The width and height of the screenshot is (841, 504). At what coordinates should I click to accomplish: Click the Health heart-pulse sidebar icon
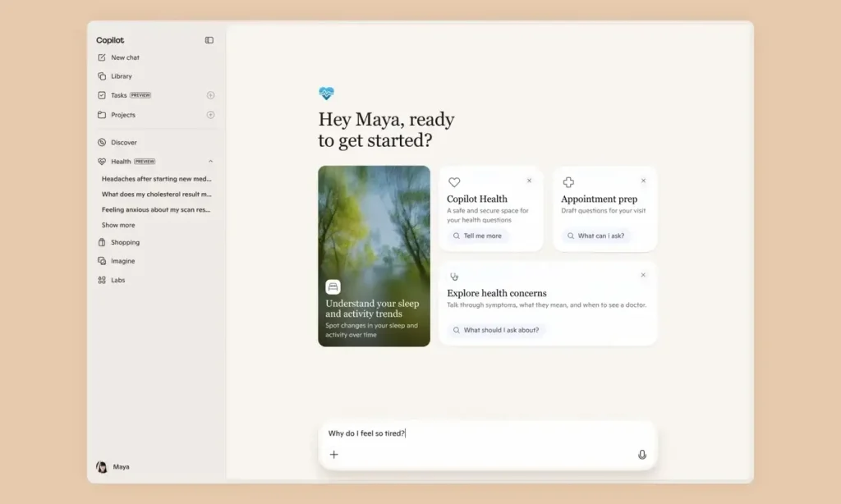102,162
